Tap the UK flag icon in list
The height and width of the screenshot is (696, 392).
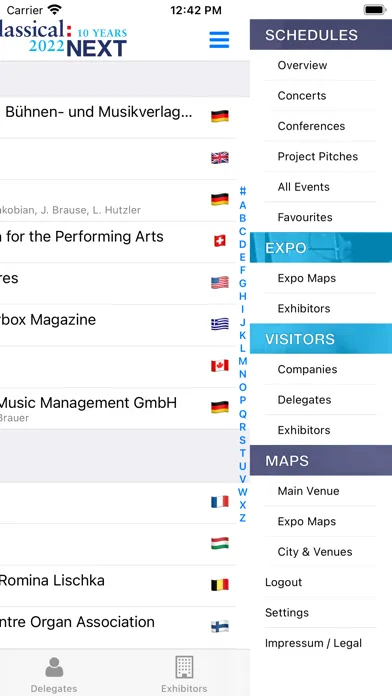pos(220,158)
